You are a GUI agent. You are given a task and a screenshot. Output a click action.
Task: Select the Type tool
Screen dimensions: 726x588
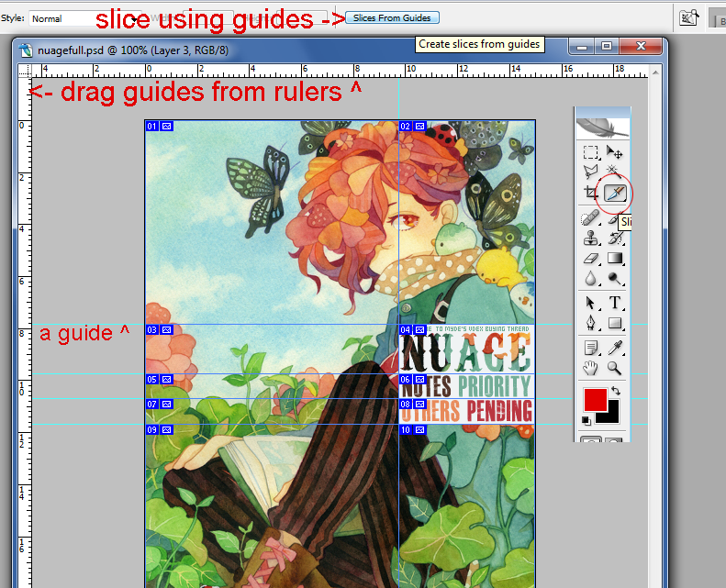(x=615, y=303)
